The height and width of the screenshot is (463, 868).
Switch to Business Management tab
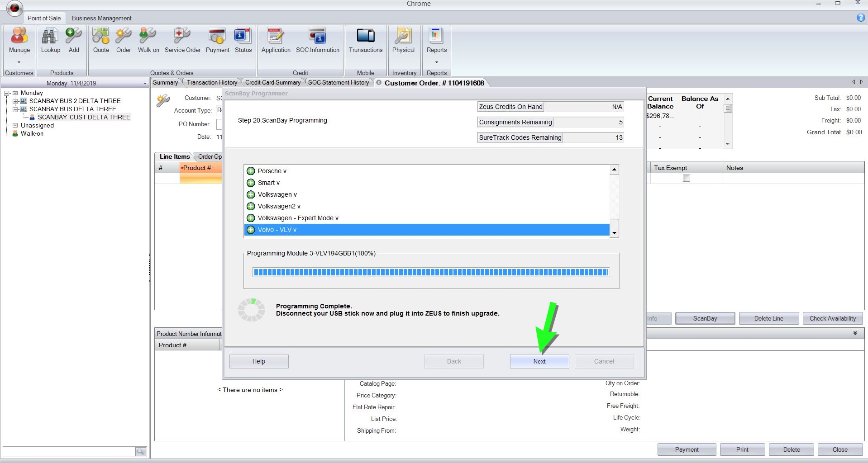(x=101, y=18)
